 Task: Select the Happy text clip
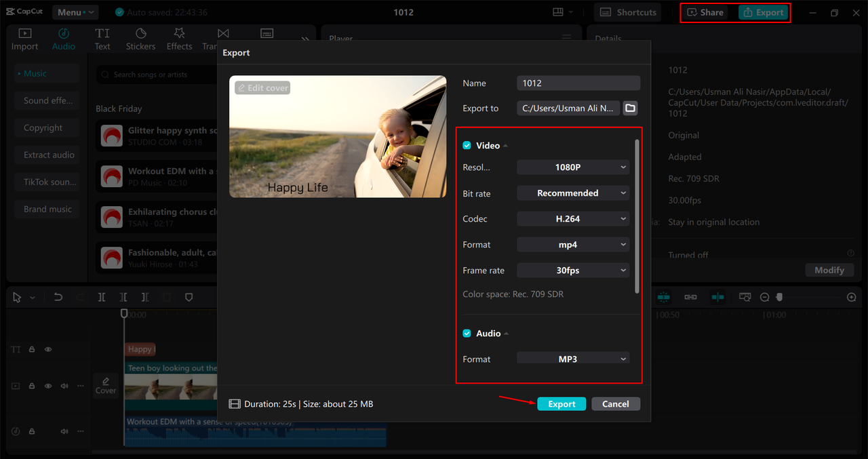[140, 349]
